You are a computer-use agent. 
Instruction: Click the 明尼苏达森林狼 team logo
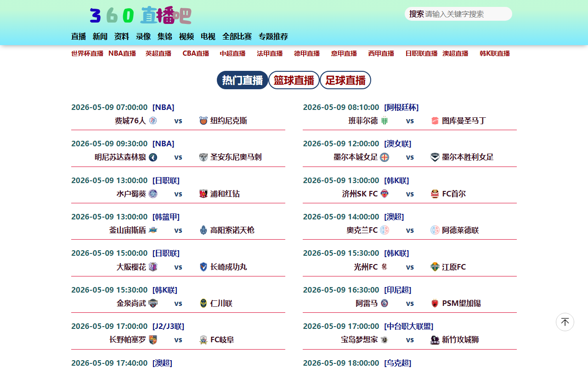pyautogui.click(x=153, y=157)
